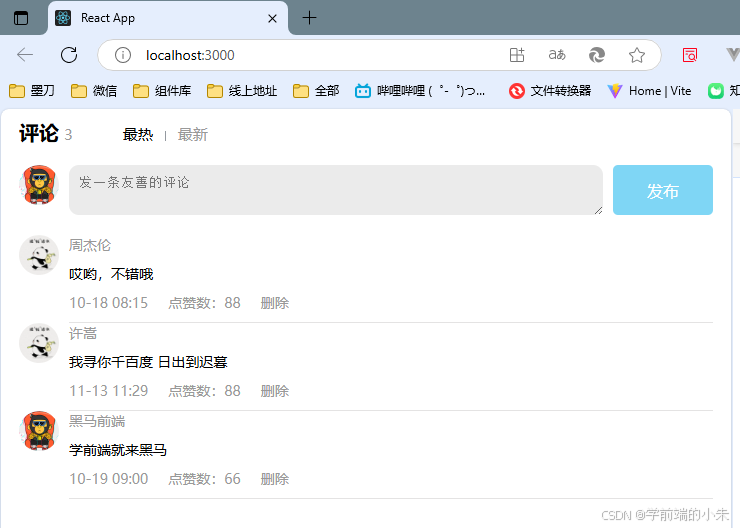Click the 评论 heading title

39,134
